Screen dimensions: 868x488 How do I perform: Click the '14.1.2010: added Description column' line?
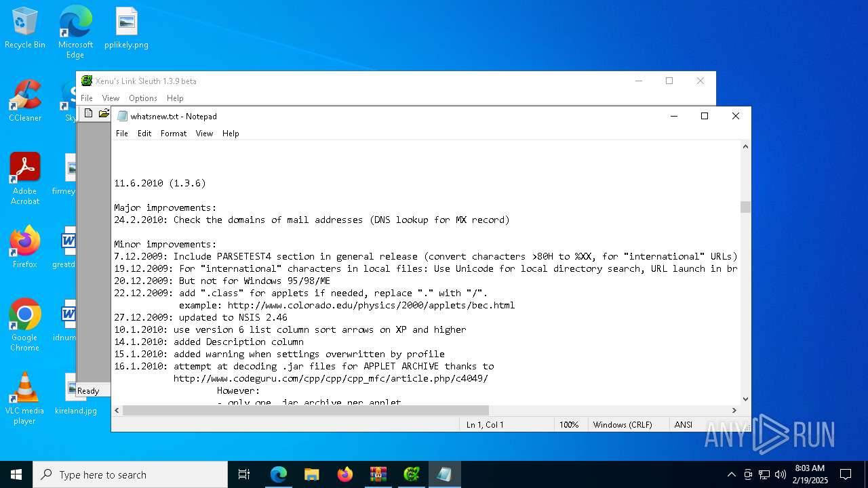209,342
